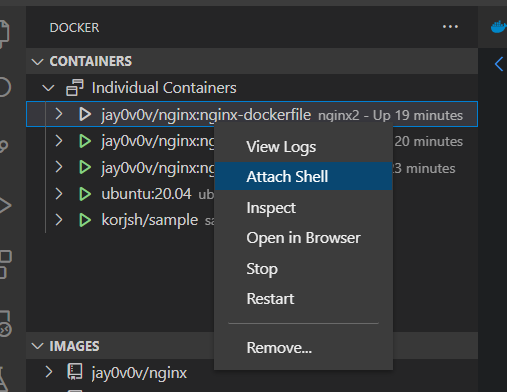
Task: Click the DOCKER panel title
Action: tap(74, 28)
